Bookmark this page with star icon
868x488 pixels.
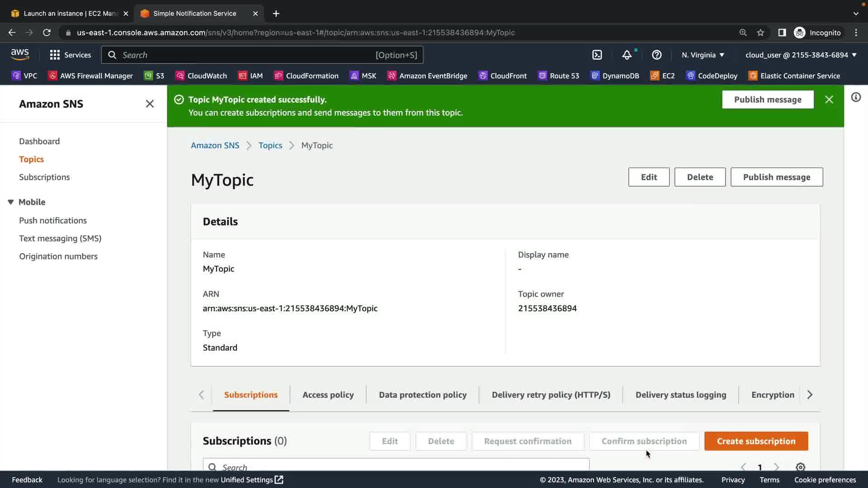(760, 33)
